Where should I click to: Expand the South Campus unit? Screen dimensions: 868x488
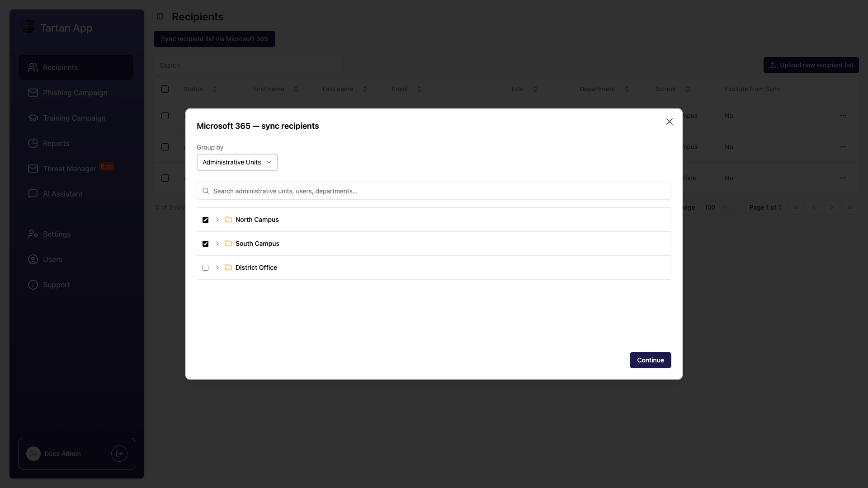tap(217, 244)
